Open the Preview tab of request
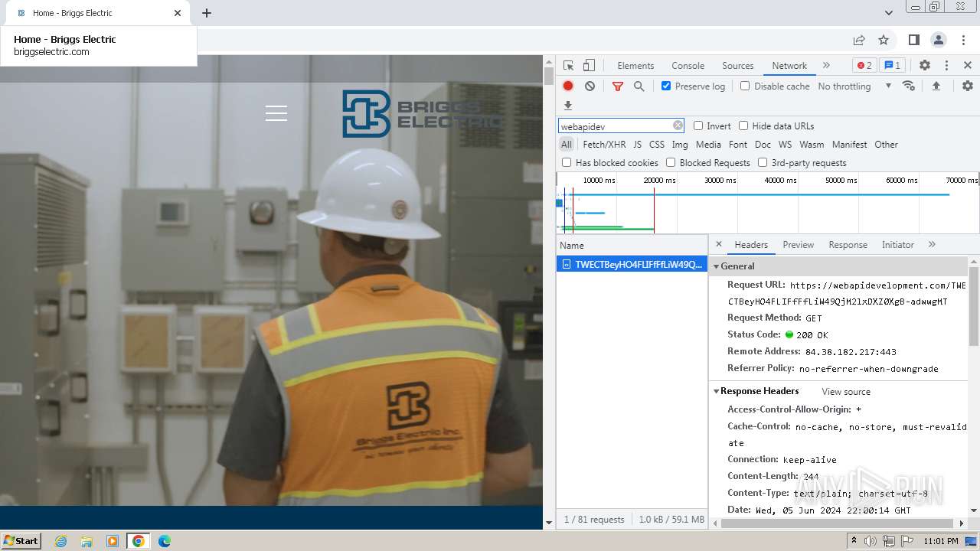The width and height of the screenshot is (980, 551). click(x=798, y=245)
